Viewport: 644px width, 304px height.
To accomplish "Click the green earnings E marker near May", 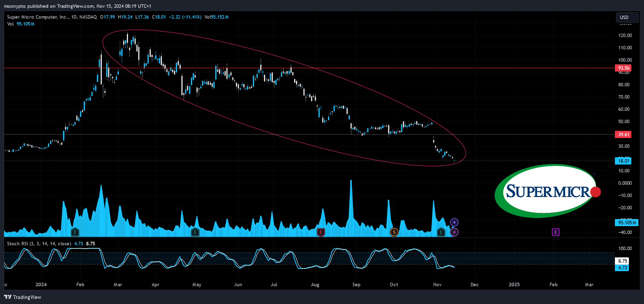I will click(195, 232).
